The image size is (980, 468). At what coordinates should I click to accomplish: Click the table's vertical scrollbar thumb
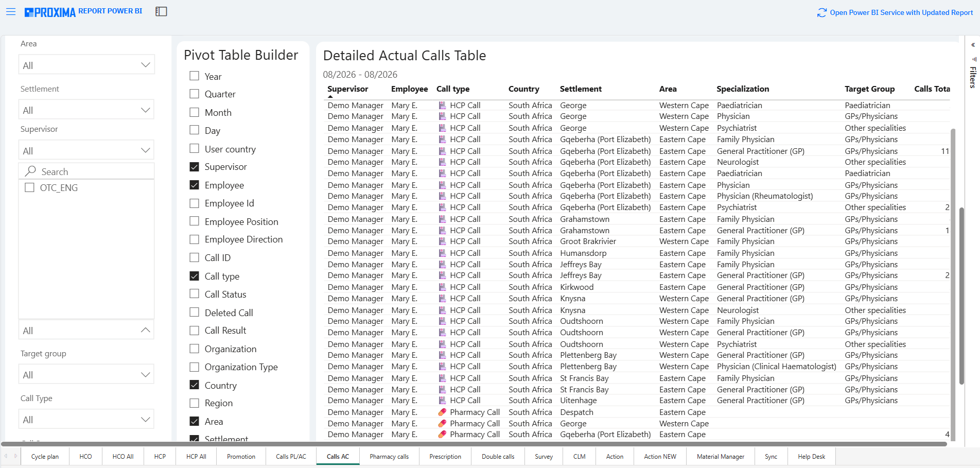pos(961,296)
